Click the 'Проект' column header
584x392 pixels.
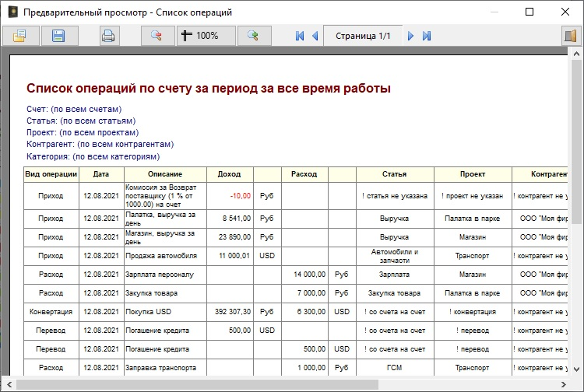[473, 174]
